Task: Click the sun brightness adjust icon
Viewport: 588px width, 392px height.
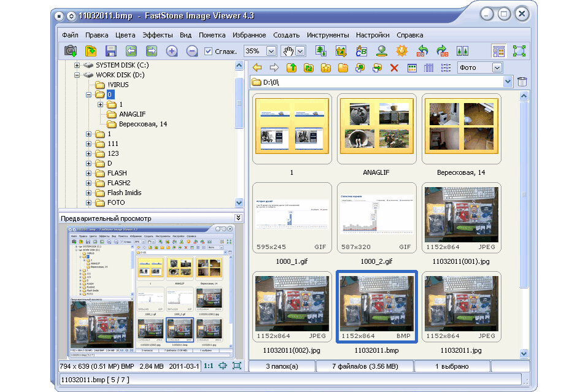Action: click(402, 51)
